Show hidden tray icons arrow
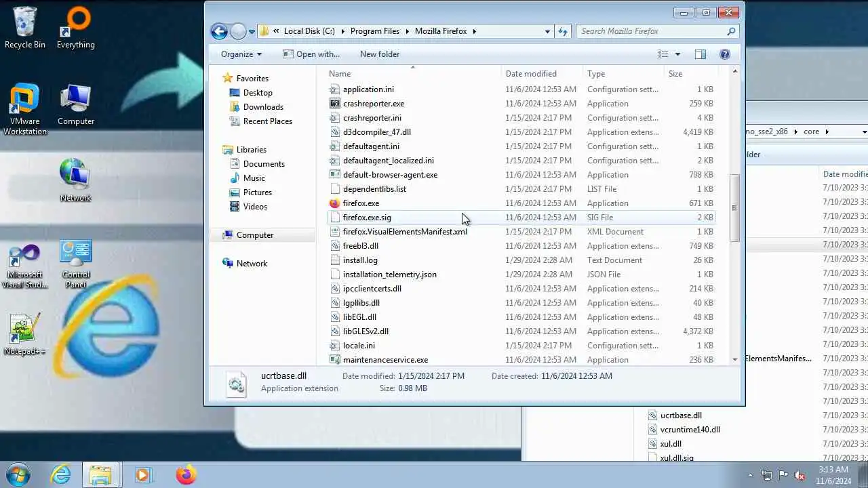Viewport: 868px width, 488px height. coord(750,475)
